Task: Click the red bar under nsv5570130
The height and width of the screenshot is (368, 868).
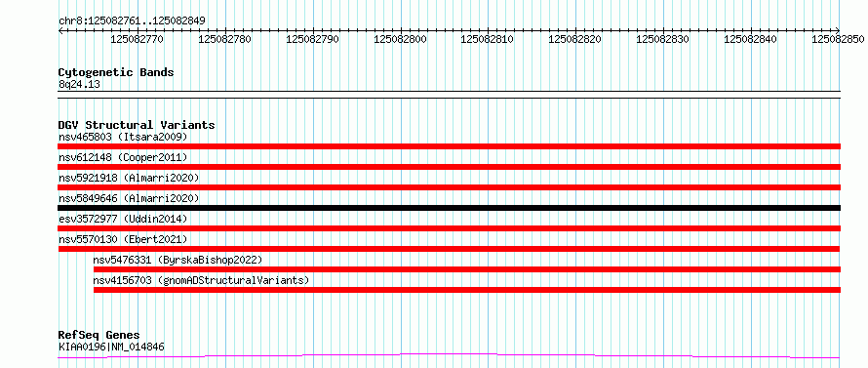Action: pos(449,249)
